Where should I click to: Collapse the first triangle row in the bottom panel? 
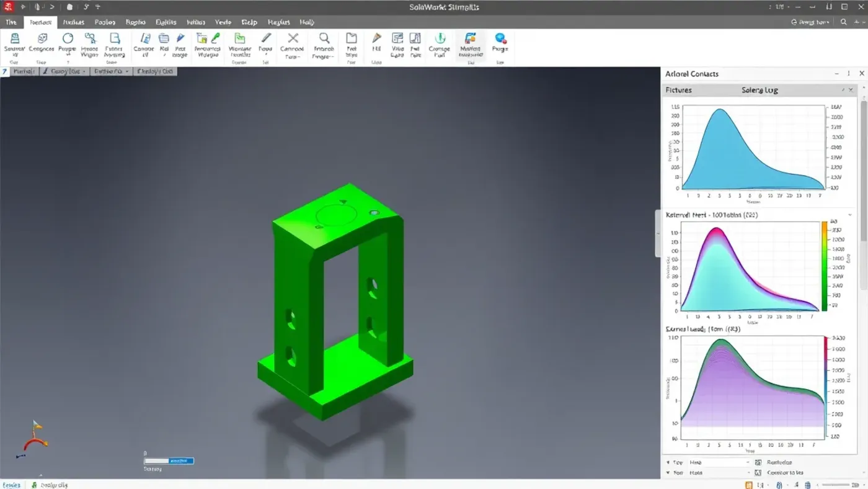(668, 462)
